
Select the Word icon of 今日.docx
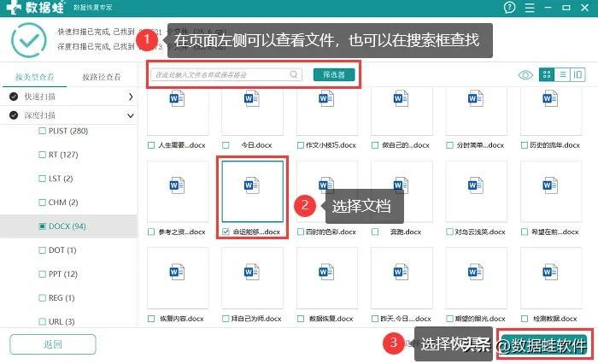pyautogui.click(x=251, y=98)
